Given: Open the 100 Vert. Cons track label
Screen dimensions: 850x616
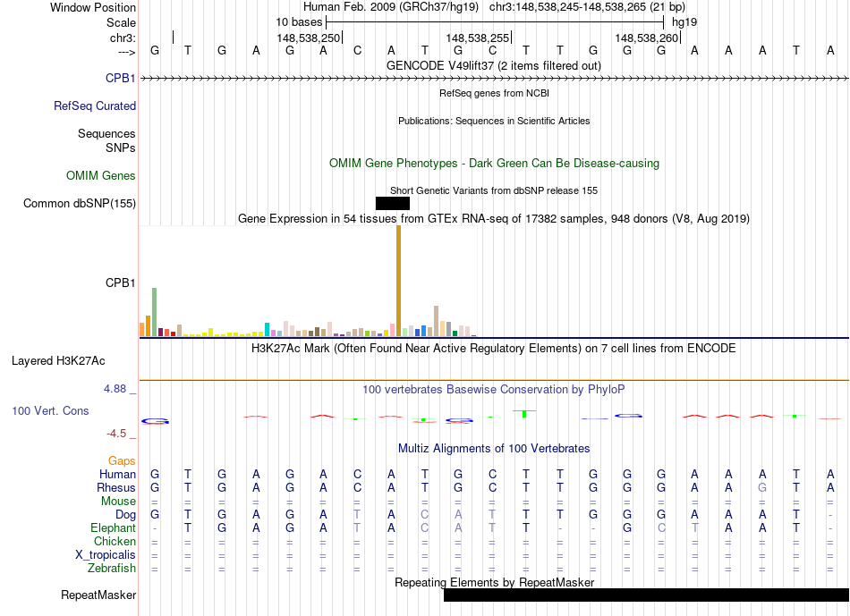Looking at the screenshot, I should coord(50,410).
